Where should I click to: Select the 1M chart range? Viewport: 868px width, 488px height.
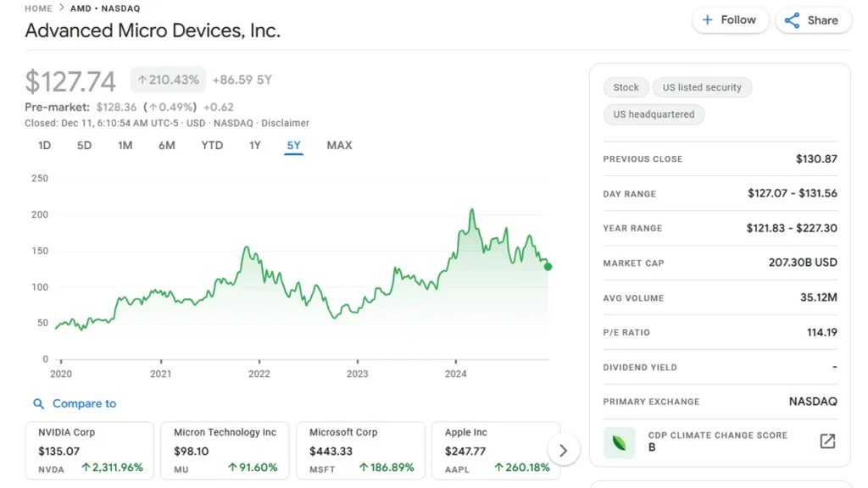pyautogui.click(x=125, y=146)
